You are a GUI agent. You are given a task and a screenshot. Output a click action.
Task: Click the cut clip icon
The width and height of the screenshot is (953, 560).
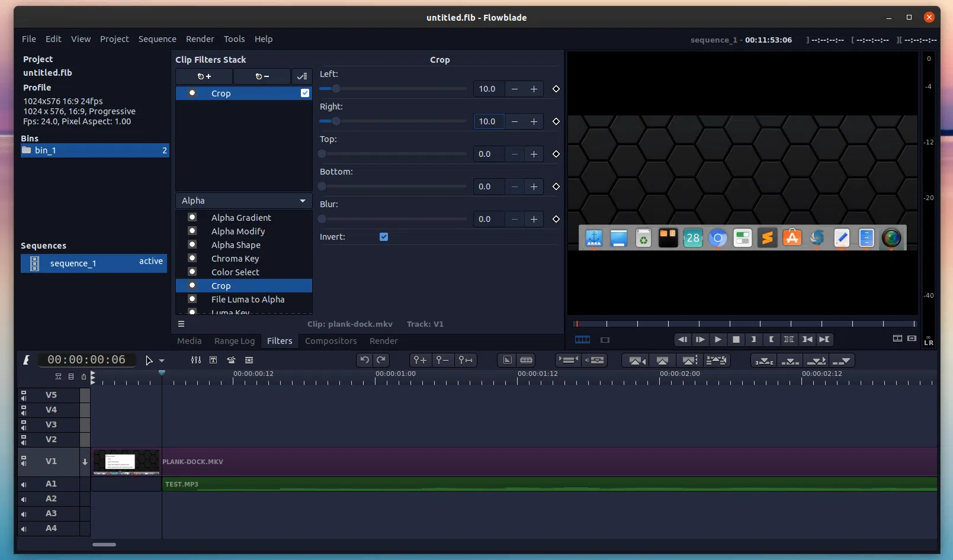coord(526,360)
